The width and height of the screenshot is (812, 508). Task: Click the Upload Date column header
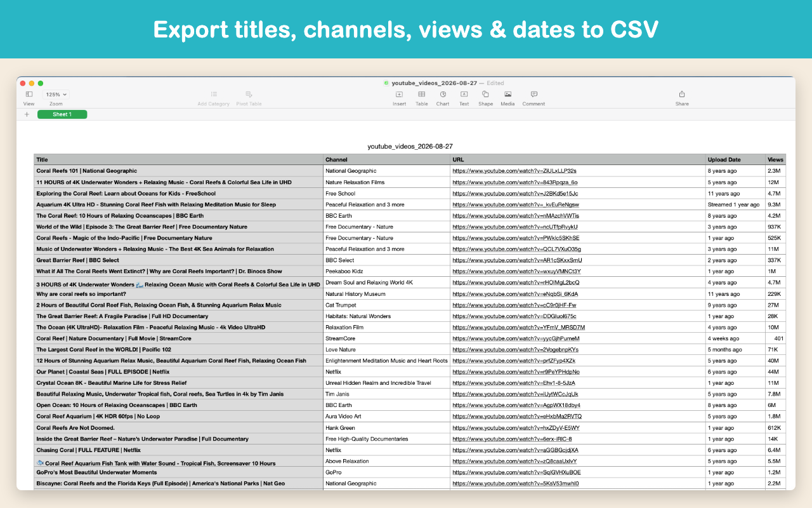click(x=735, y=159)
